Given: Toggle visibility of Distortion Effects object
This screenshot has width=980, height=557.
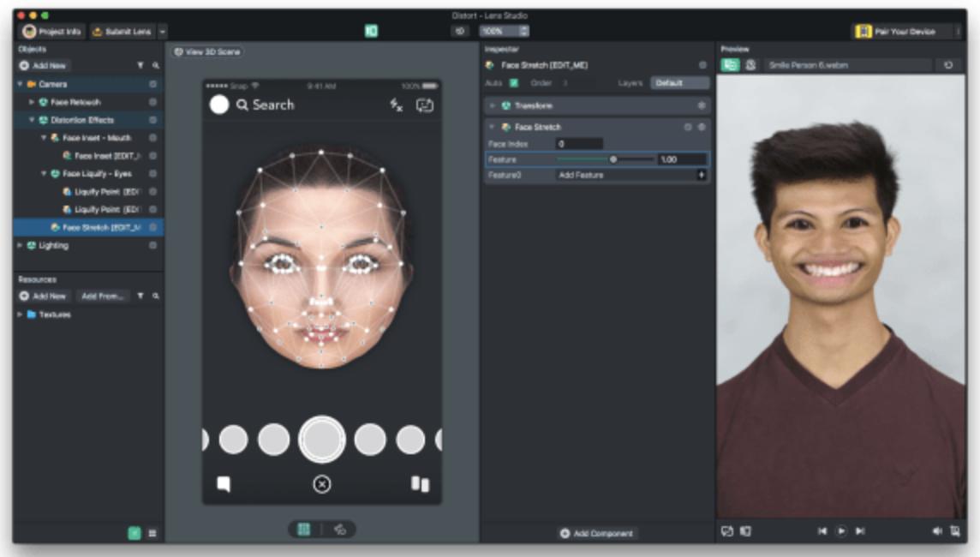Looking at the screenshot, I should tap(152, 120).
